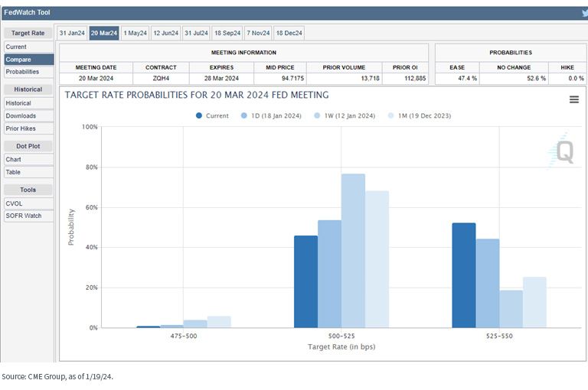Open the Current target rate view
Screen dimensions: 588x390
click(x=29, y=47)
